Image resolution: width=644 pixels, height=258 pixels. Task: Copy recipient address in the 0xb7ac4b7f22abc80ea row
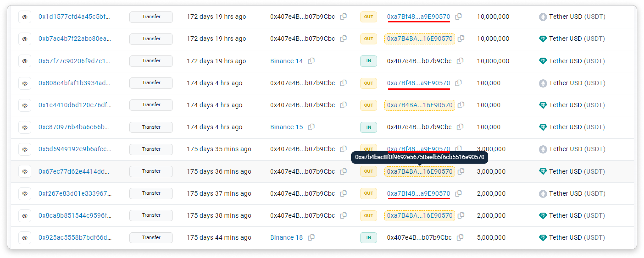(461, 39)
